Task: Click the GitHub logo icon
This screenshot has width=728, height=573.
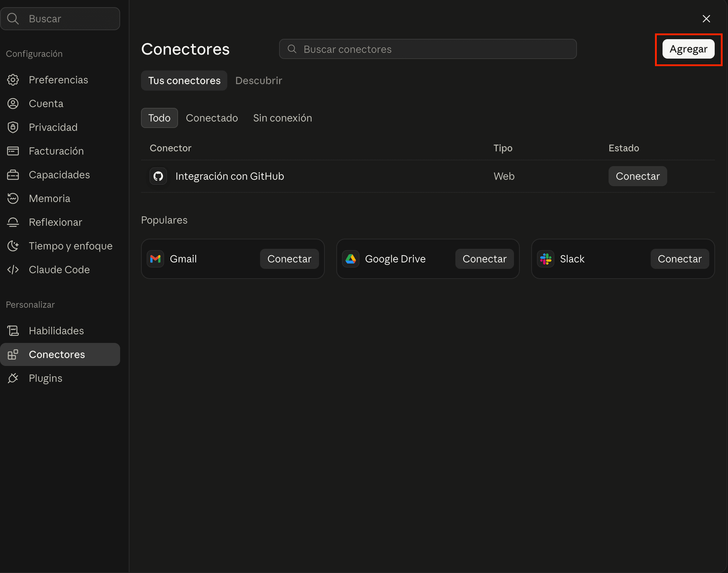Action: [158, 176]
